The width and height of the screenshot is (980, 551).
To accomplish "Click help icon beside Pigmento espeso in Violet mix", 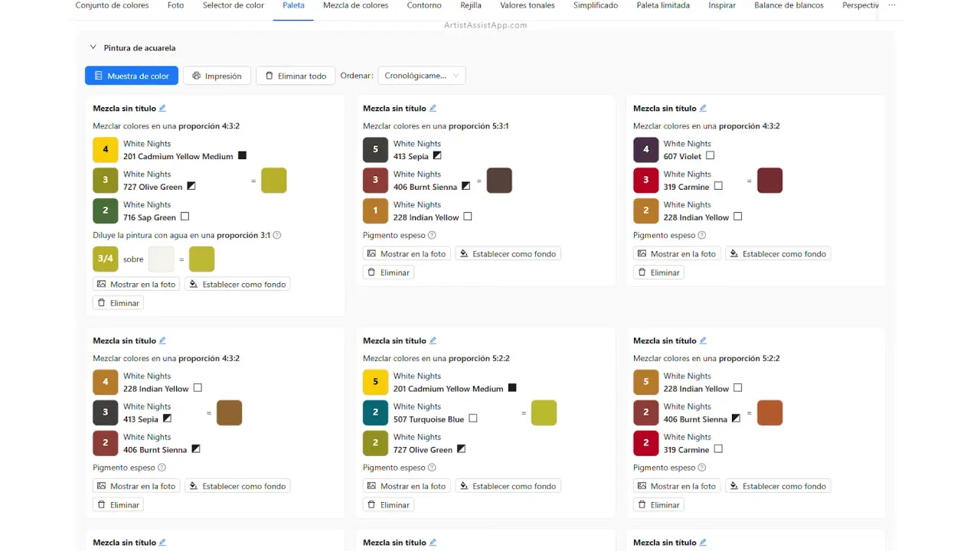I will [702, 236].
